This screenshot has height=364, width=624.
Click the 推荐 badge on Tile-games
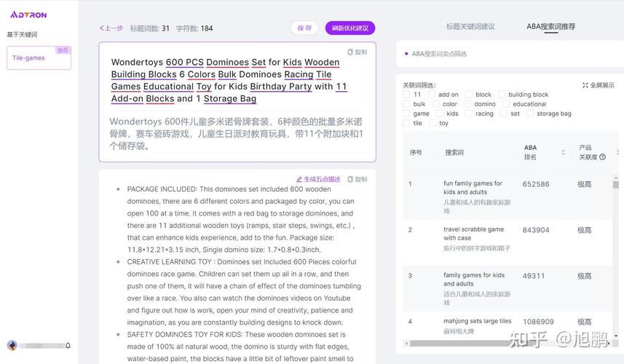(63, 50)
